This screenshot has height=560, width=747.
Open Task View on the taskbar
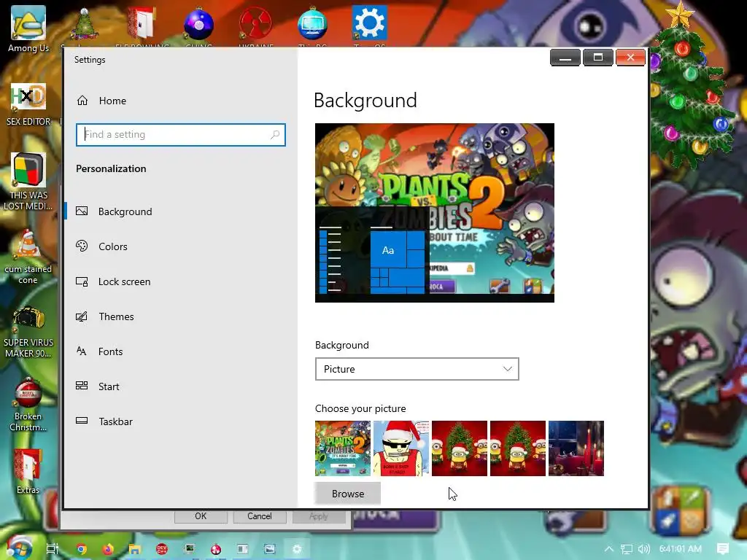(x=53, y=548)
